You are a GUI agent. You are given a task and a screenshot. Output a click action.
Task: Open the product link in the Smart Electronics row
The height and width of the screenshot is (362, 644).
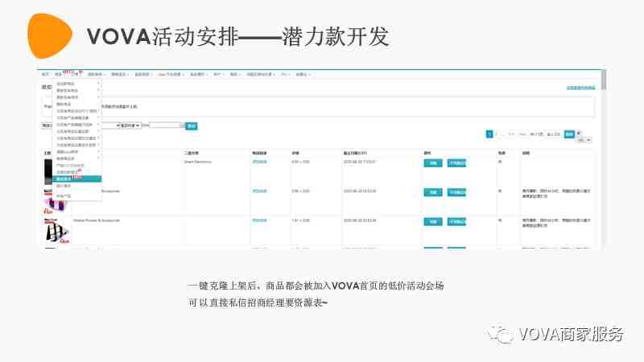coord(259,162)
